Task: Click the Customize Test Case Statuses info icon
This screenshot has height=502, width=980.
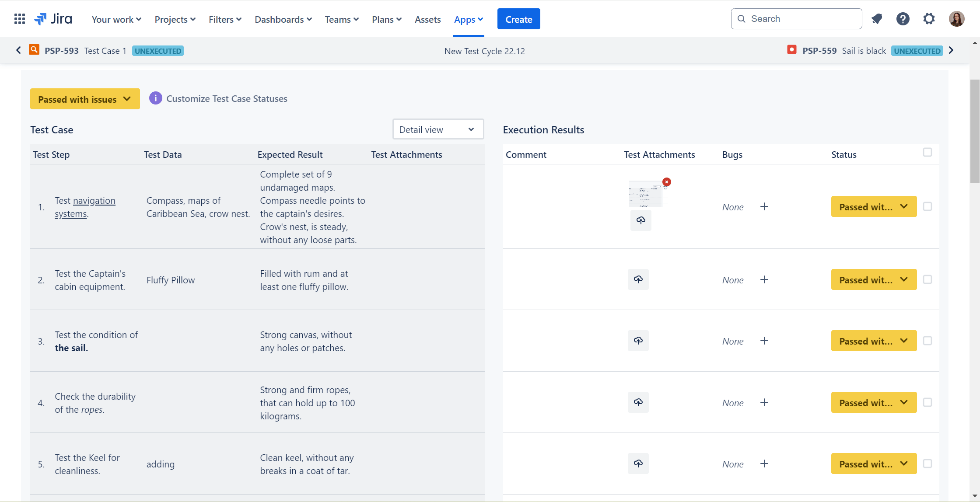Action: click(x=155, y=98)
